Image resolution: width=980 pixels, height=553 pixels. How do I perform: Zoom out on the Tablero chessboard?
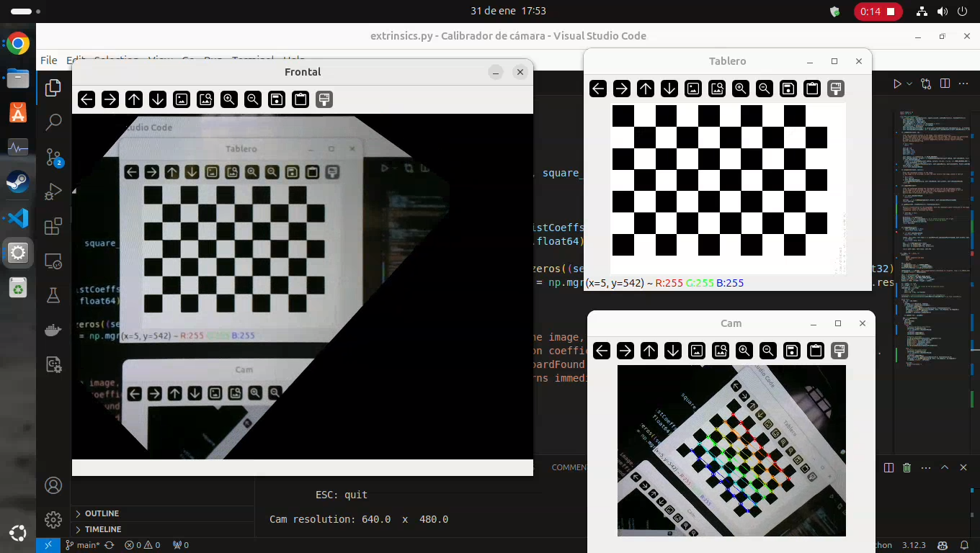coord(765,89)
